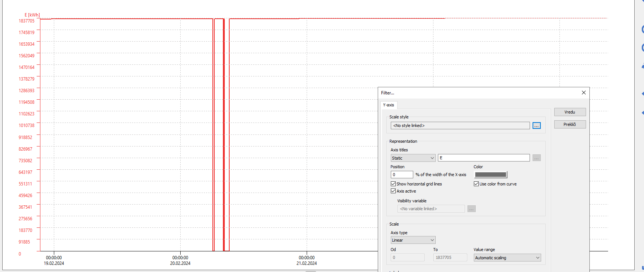The image size is (644, 272).
Task: Close the Filter dialog
Action: click(x=583, y=93)
